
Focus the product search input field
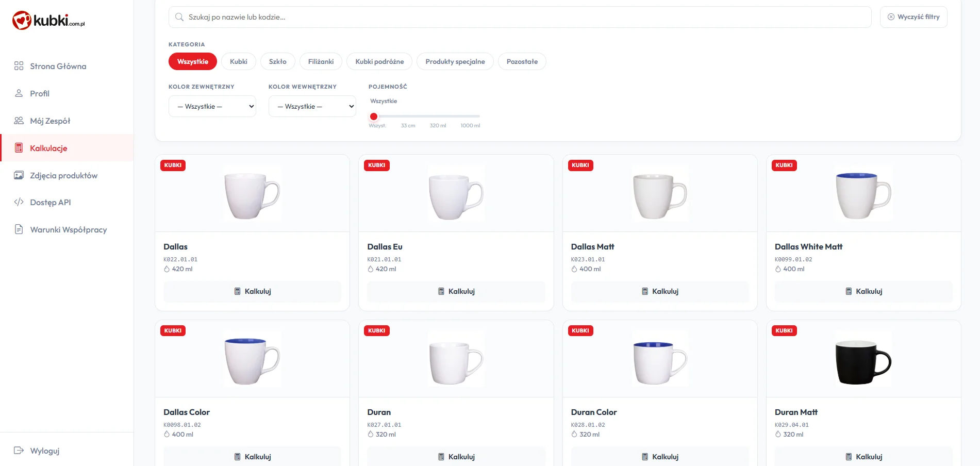[x=520, y=17]
